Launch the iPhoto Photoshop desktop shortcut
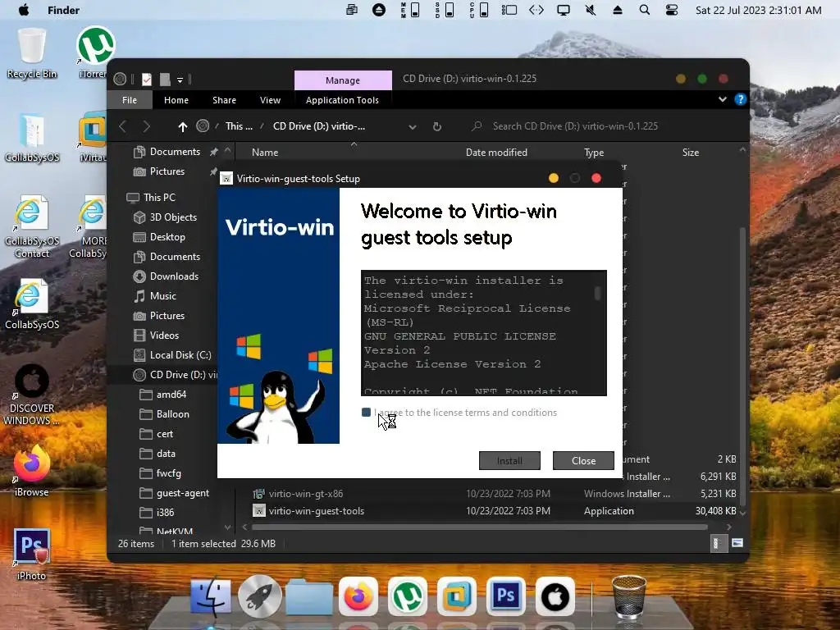 32,555
